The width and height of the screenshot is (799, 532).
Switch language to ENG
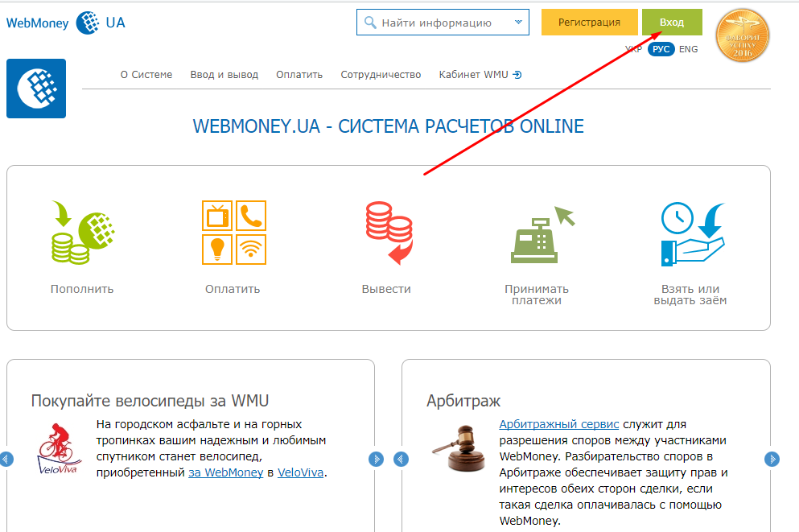pyautogui.click(x=689, y=49)
